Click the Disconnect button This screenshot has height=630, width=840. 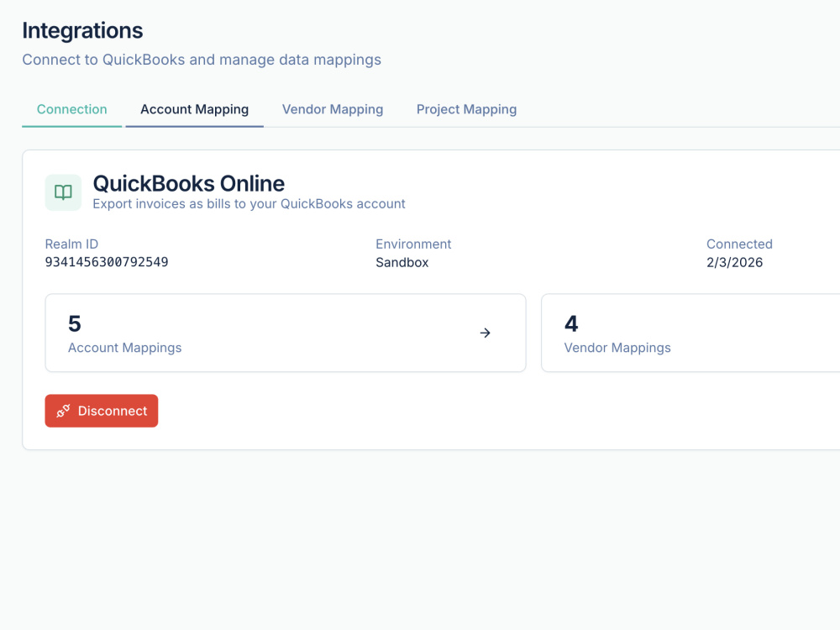(102, 411)
